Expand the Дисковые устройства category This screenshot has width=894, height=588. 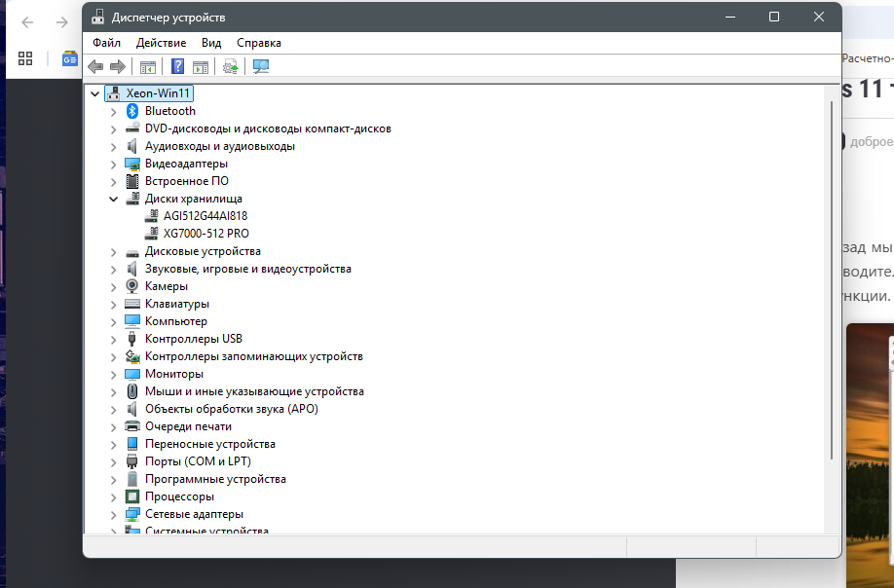click(114, 252)
